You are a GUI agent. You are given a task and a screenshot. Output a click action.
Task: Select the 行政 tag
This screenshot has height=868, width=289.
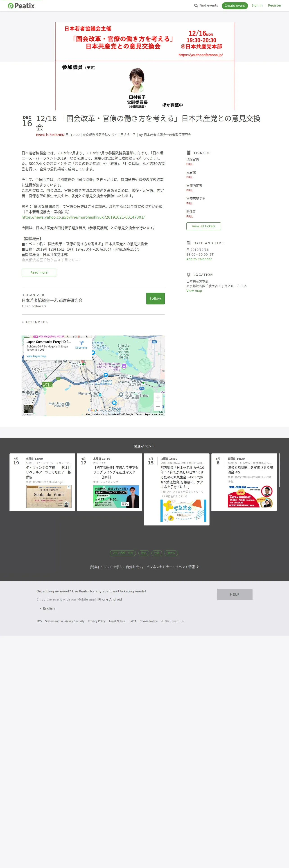point(157,553)
